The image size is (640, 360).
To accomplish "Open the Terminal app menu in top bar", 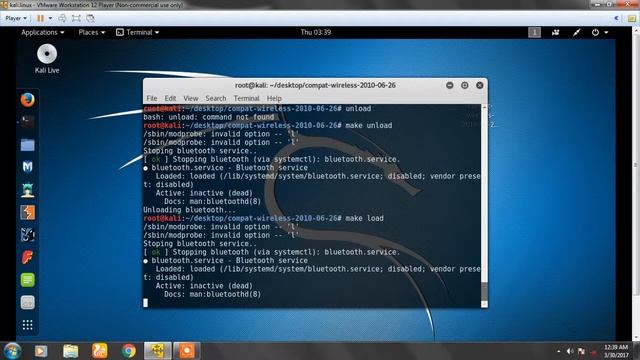I will (x=138, y=32).
